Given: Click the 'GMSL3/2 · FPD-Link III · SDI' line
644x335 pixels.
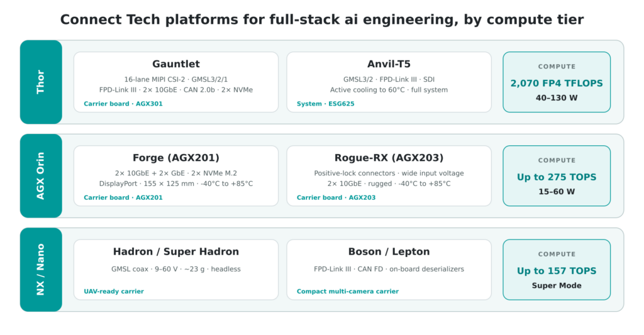Looking at the screenshot, I should click(x=389, y=79).
